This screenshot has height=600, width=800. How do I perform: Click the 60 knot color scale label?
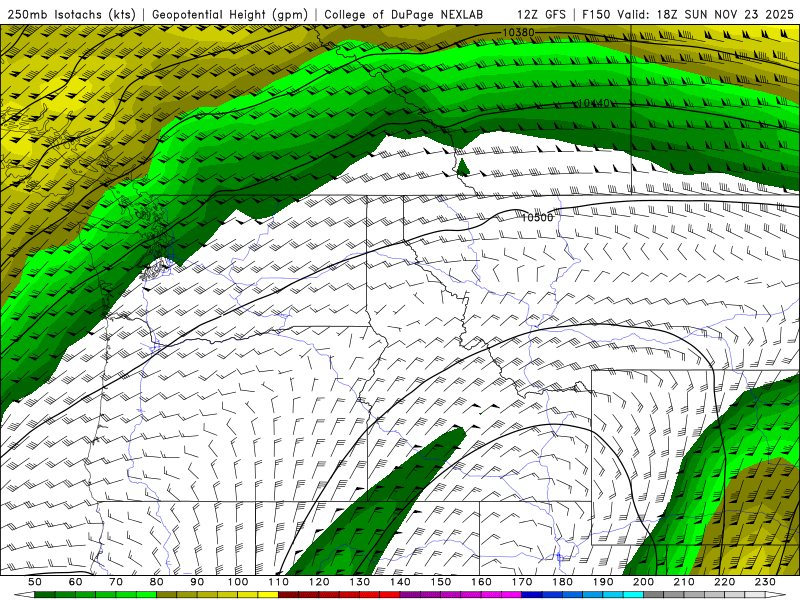(76, 582)
